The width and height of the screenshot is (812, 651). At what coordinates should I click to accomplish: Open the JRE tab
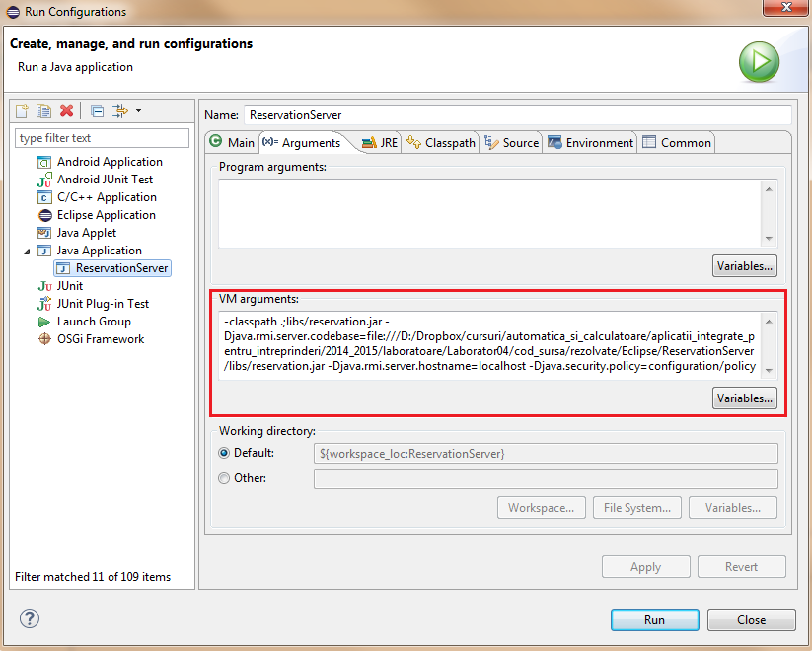[381, 142]
